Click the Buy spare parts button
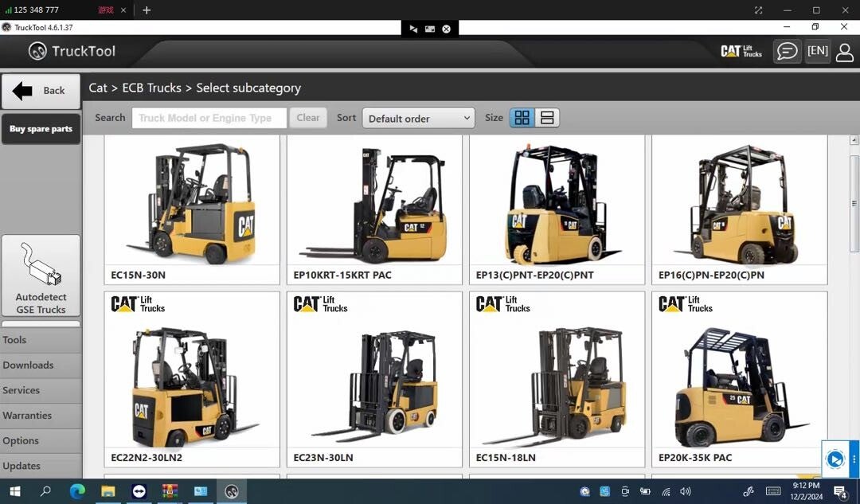The width and height of the screenshot is (860, 504). [x=41, y=129]
